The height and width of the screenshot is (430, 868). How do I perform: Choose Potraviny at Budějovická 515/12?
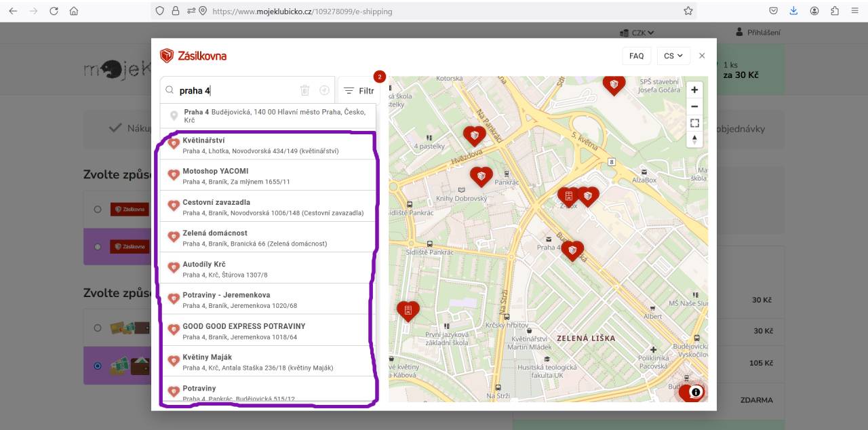point(267,390)
